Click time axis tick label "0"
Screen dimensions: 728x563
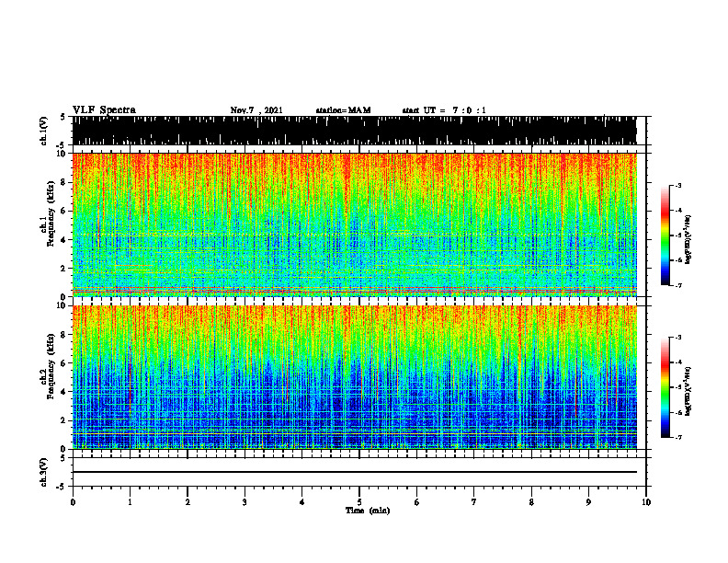[73, 502]
